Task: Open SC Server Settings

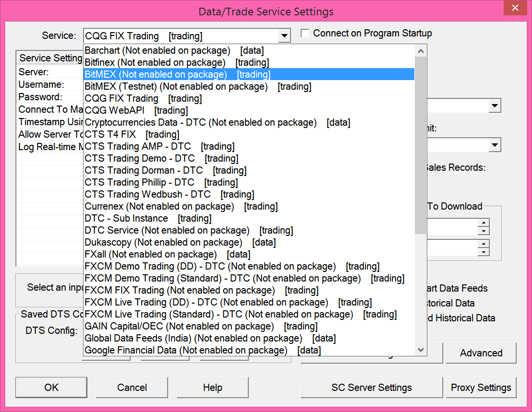Action: tap(372, 387)
